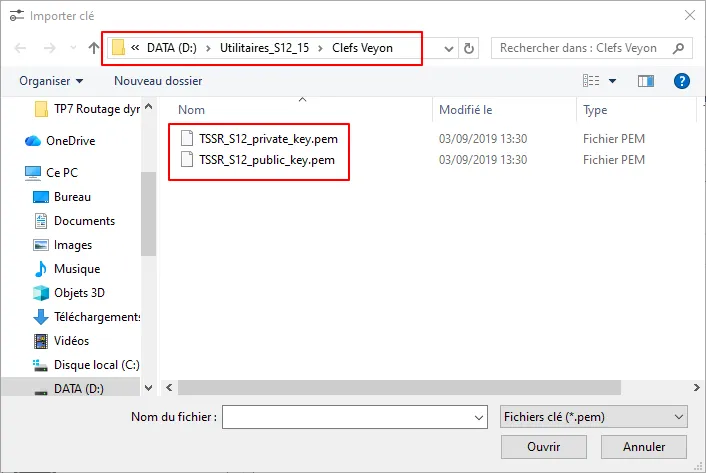Screen dimensions: 706x473
Task: Click the horizontal scroll left arrow
Action: click(x=169, y=387)
